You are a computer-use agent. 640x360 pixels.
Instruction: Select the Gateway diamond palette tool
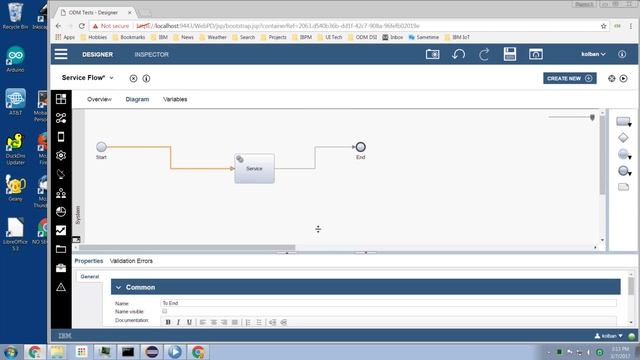623,138
